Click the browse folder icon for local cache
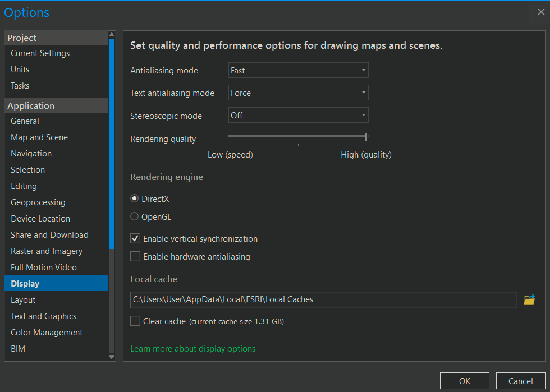Viewport: 550px width, 392px height. point(529,299)
